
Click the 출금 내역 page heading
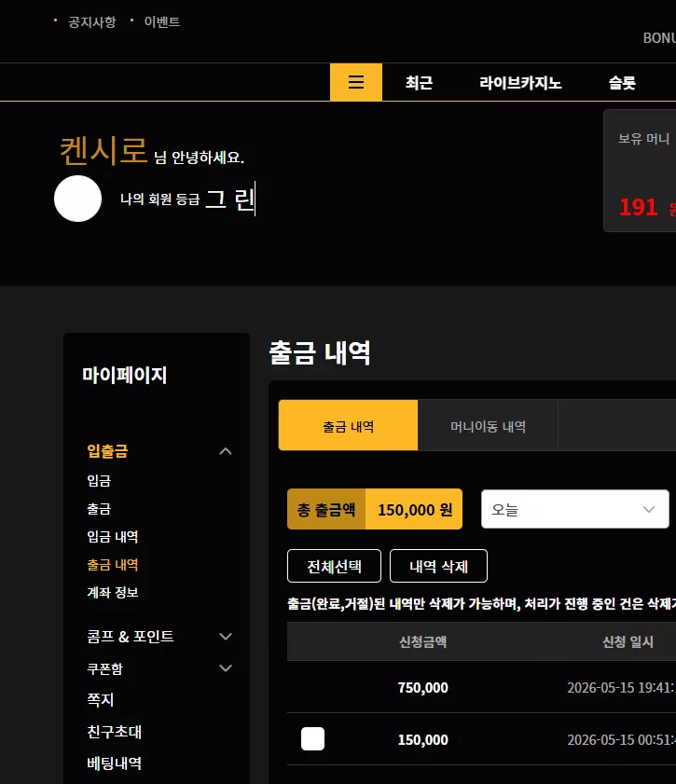320,352
